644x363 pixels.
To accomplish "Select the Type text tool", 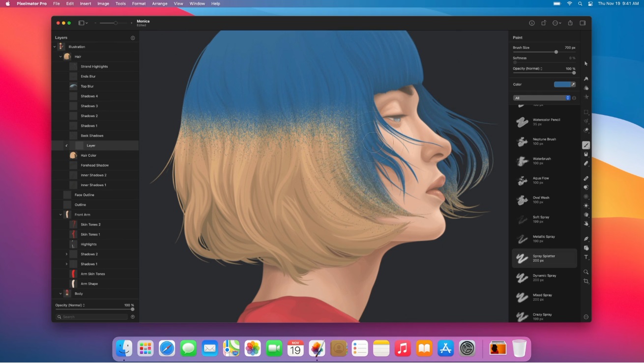I will coord(586,257).
